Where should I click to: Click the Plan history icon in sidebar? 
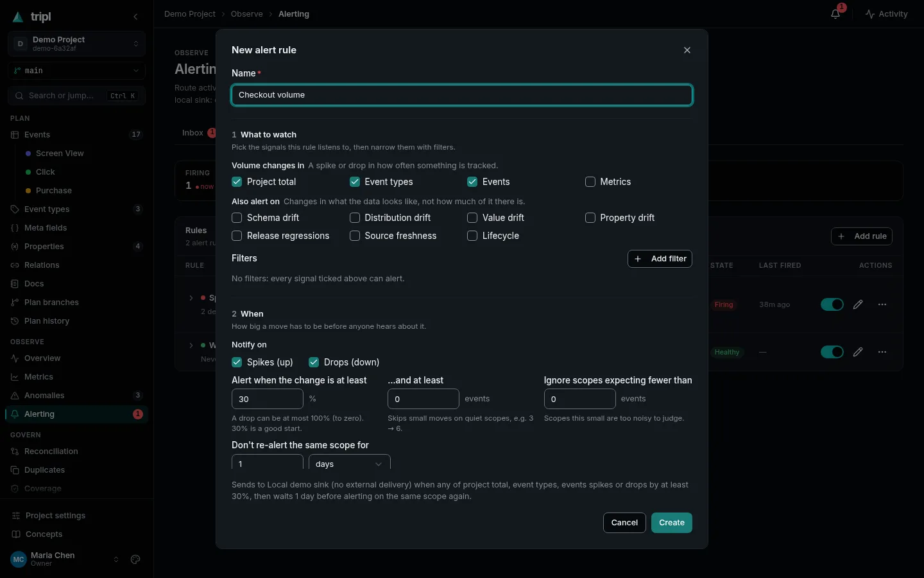15,321
